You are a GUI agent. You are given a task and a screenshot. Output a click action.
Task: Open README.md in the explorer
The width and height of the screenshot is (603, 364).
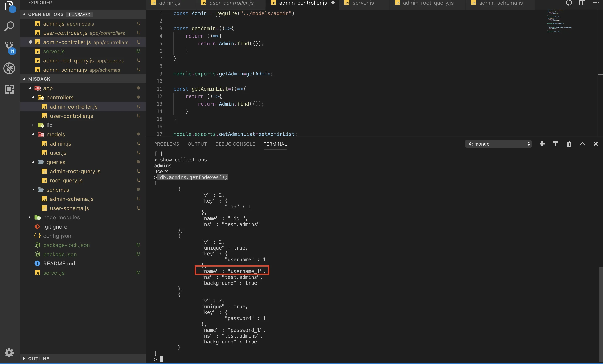59,264
